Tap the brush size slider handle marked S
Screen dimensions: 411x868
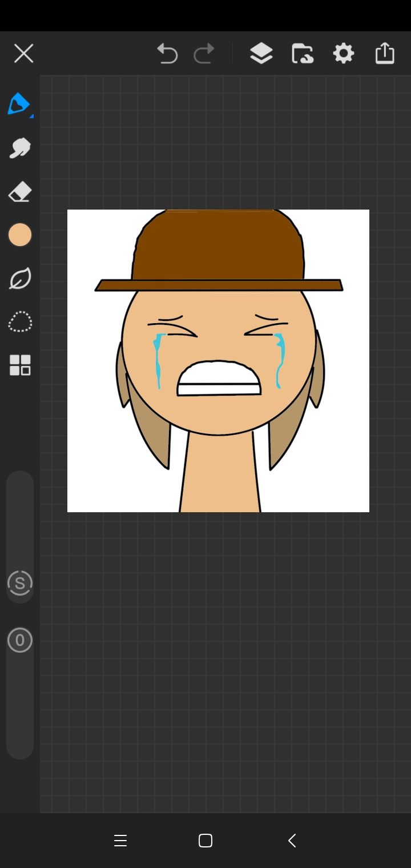click(20, 583)
